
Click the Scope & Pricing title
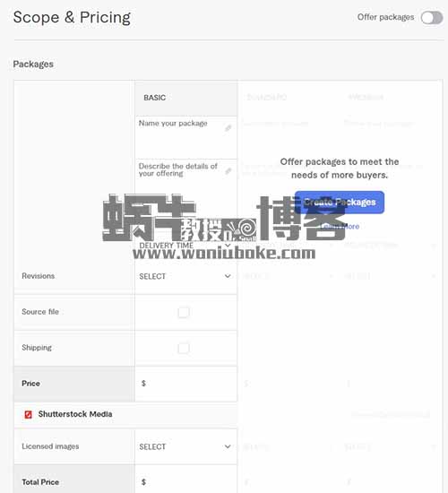tap(72, 17)
